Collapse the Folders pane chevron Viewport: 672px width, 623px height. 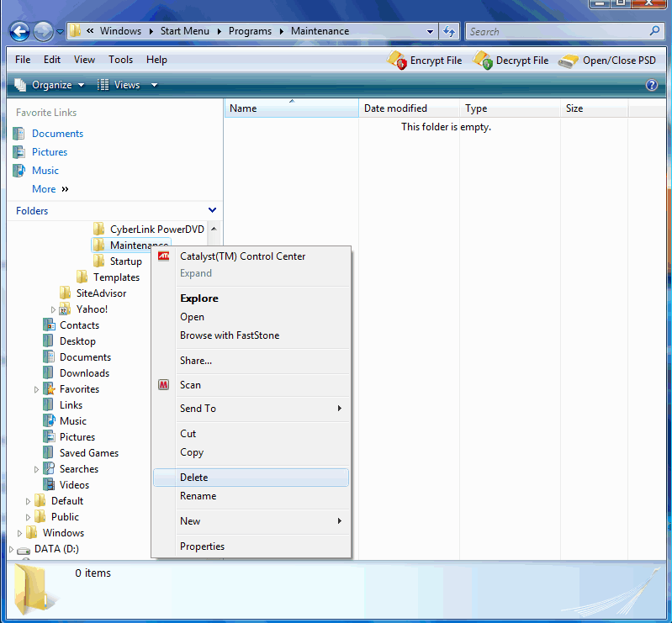(212, 210)
